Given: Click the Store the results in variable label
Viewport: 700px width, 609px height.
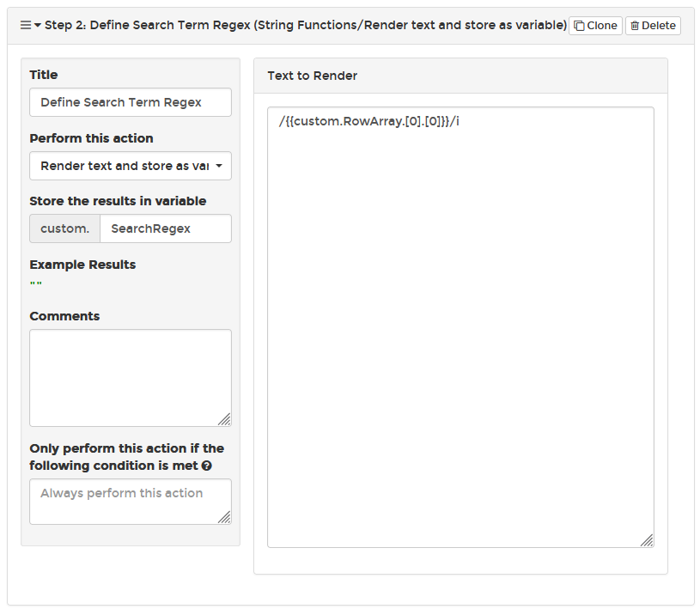Looking at the screenshot, I should [118, 201].
